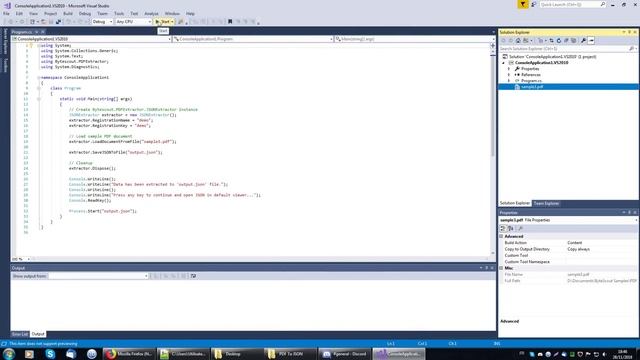Open the File menu
Viewport: 640px width, 360px height.
(6, 13)
